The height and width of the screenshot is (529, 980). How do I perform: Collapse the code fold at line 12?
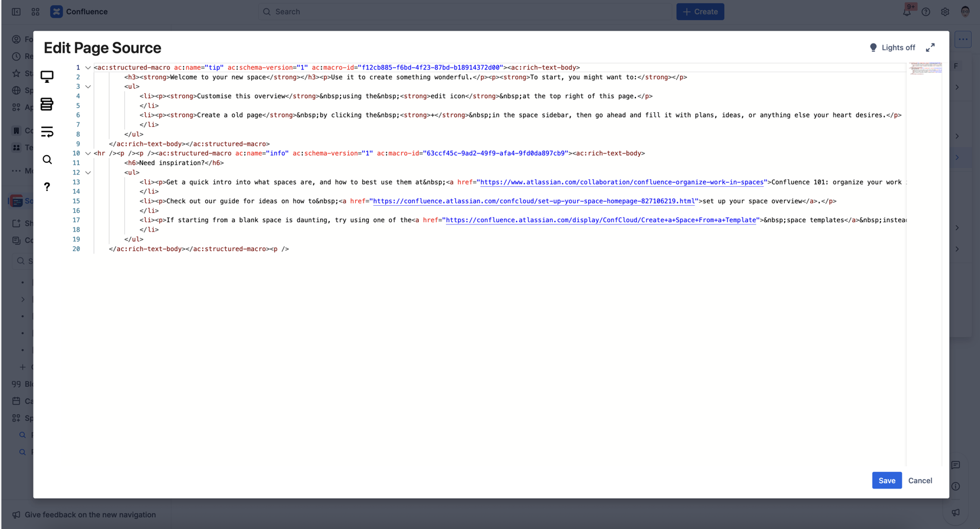pos(88,173)
